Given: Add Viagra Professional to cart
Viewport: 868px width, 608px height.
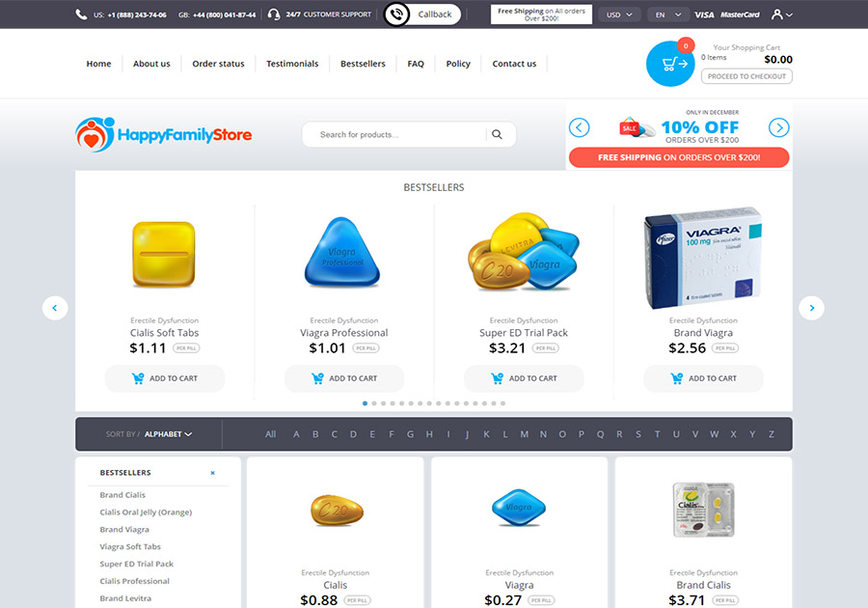Looking at the screenshot, I should (344, 378).
